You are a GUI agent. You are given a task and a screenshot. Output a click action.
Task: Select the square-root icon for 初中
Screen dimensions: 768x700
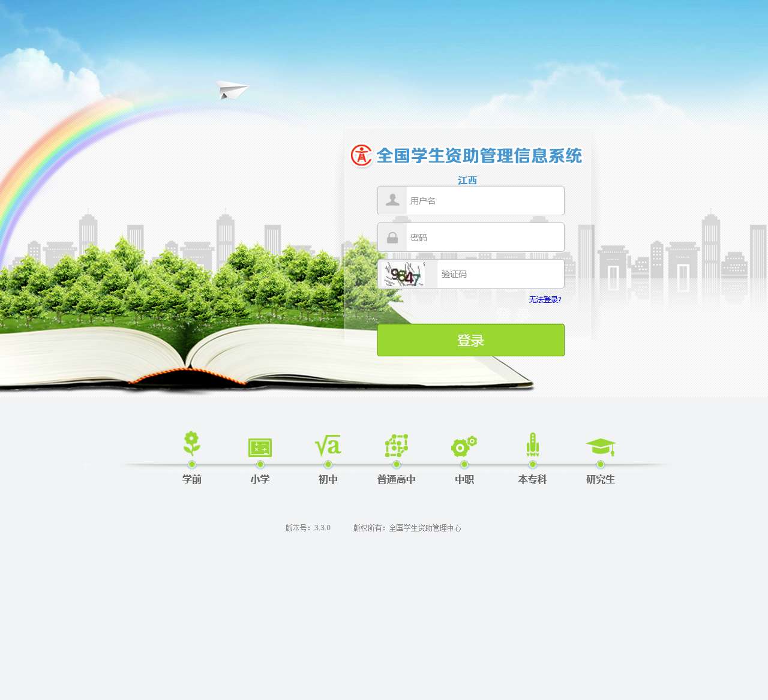328,446
